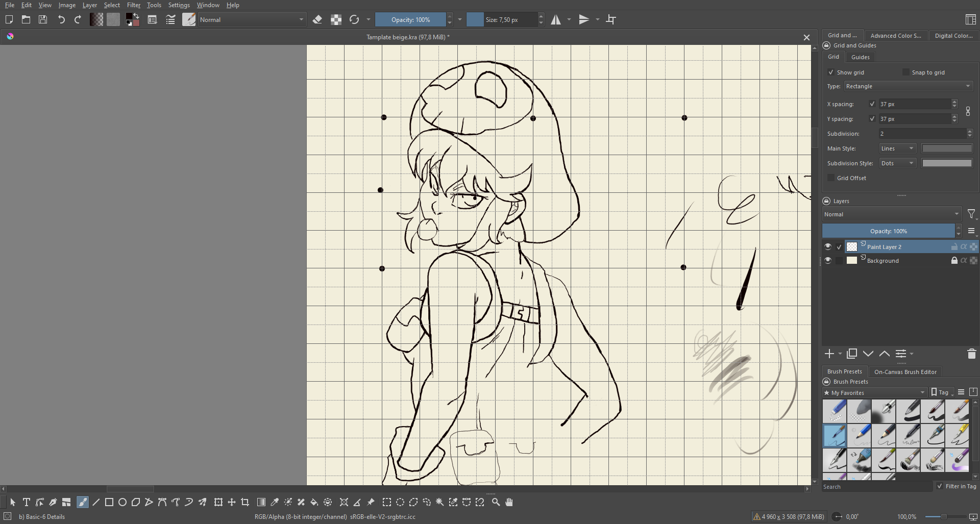
Task: Delete the selected layer with trash icon
Action: pos(971,354)
